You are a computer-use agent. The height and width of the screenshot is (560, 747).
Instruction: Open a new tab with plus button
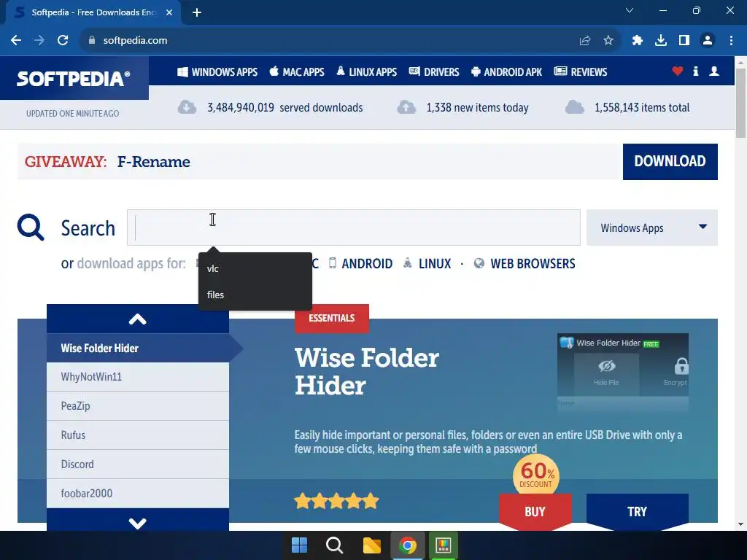click(x=197, y=13)
